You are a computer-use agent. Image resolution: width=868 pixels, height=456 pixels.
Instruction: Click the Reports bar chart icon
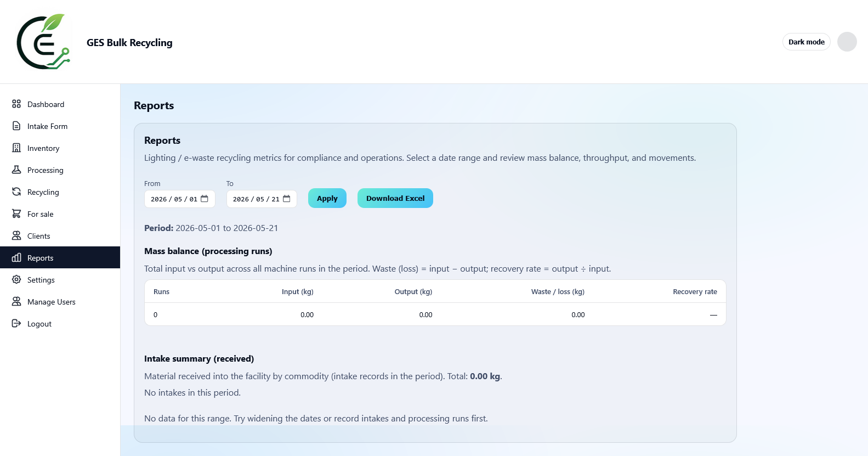pyautogui.click(x=16, y=257)
